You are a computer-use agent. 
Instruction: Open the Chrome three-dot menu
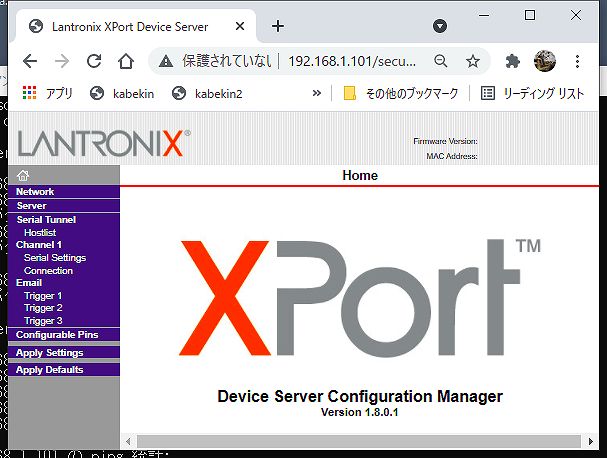click(x=577, y=61)
